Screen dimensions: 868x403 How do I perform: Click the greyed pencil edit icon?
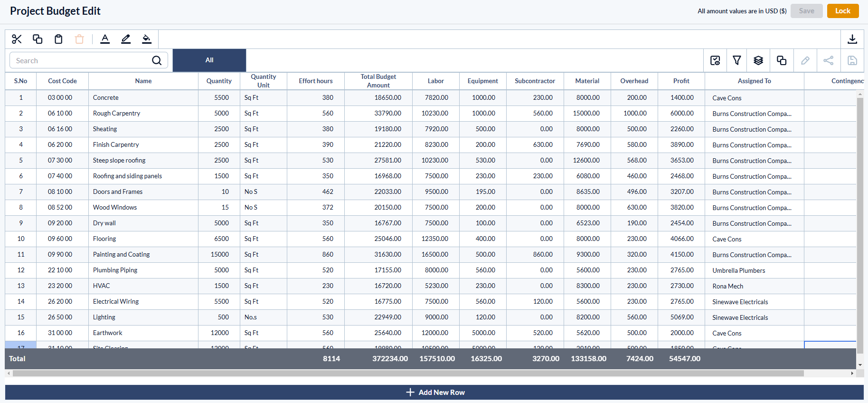click(805, 60)
